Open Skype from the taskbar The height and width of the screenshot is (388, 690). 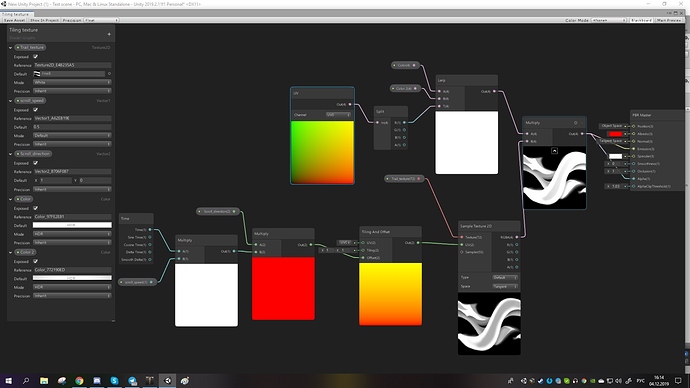coord(114,381)
